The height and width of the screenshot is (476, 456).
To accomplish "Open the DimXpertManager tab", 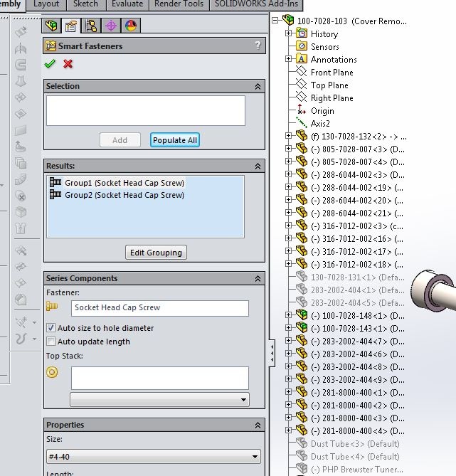I will tap(111, 26).
